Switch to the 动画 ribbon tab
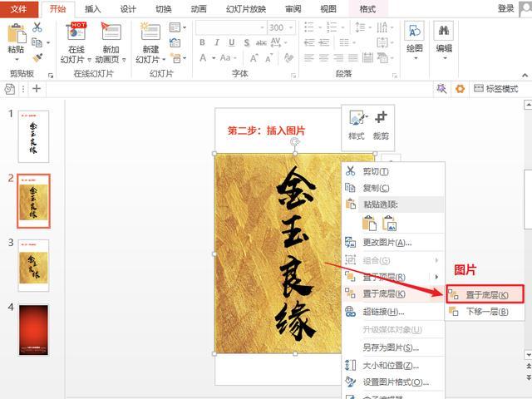Screen dimensions: 532x399 click(x=199, y=9)
